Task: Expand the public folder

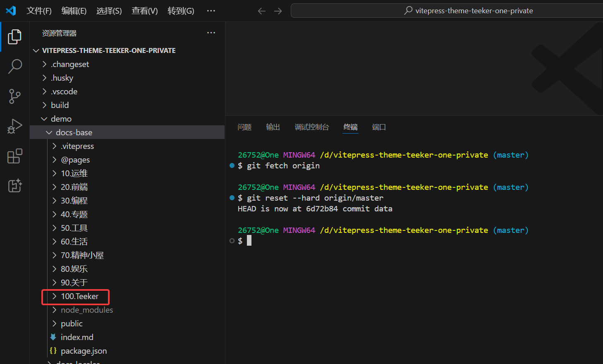Action: click(127, 323)
